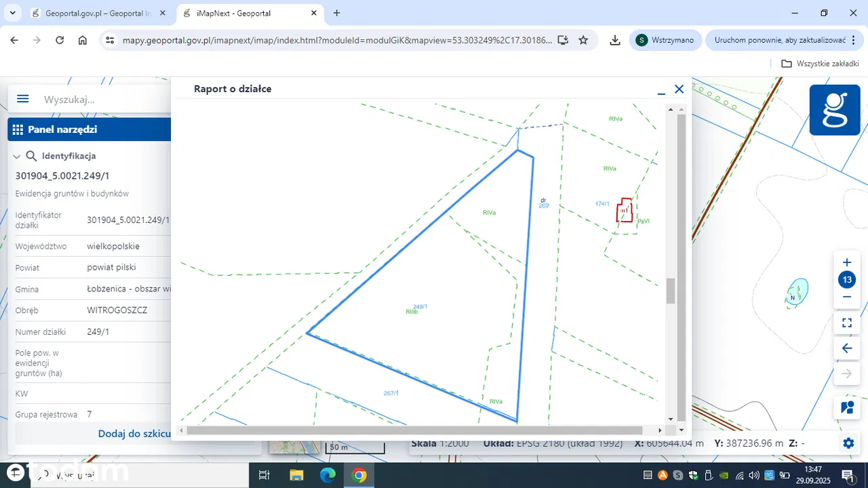Show full map extent icon
The image size is (868, 488).
846,323
